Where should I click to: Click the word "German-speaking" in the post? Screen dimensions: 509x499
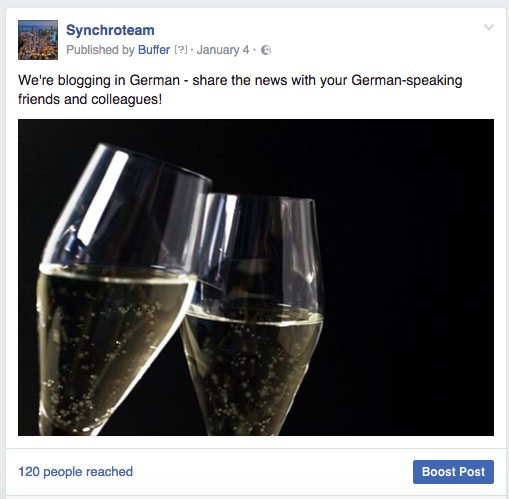click(407, 80)
